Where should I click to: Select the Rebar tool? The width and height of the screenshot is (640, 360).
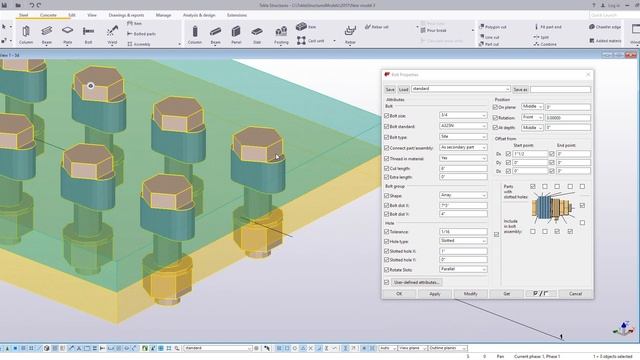(x=350, y=34)
